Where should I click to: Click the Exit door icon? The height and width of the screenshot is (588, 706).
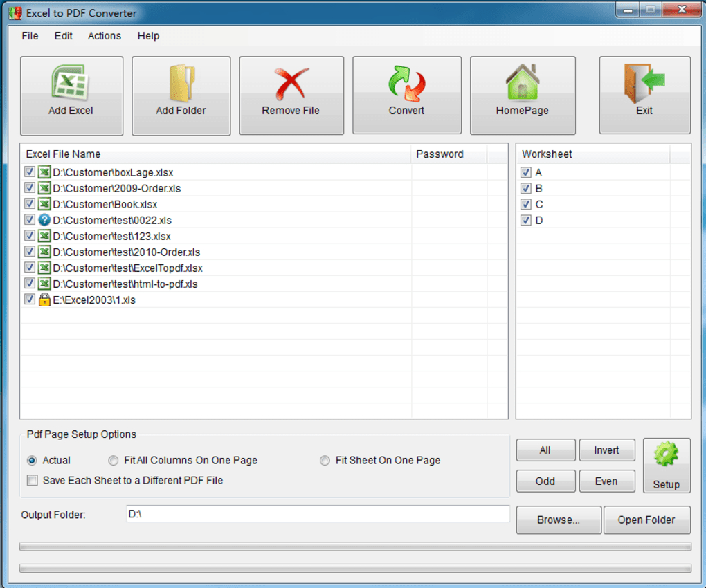coord(643,82)
